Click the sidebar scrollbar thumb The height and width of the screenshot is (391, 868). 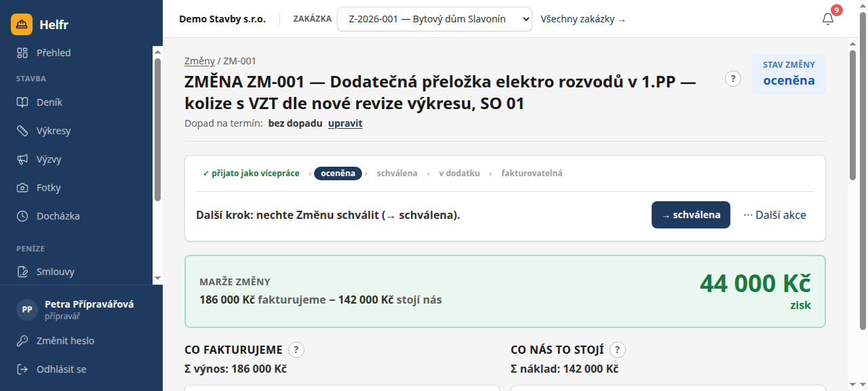(157, 129)
